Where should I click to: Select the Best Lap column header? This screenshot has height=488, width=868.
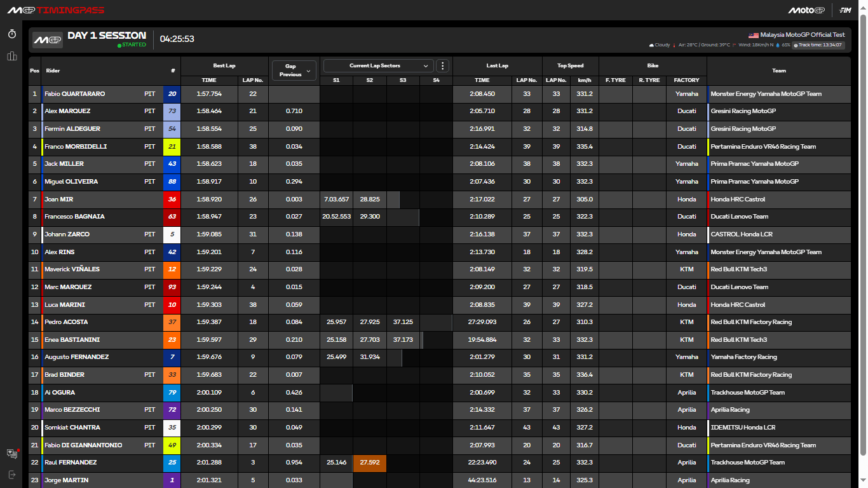point(224,65)
